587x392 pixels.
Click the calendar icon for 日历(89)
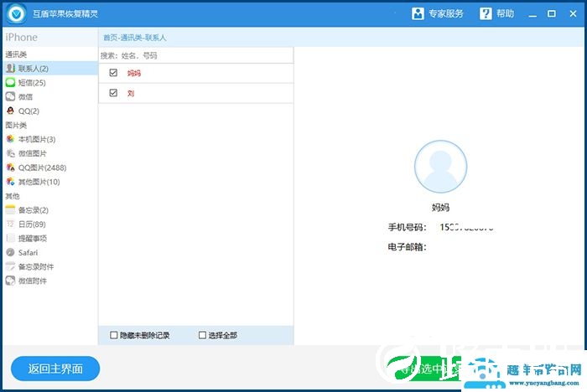[10, 224]
